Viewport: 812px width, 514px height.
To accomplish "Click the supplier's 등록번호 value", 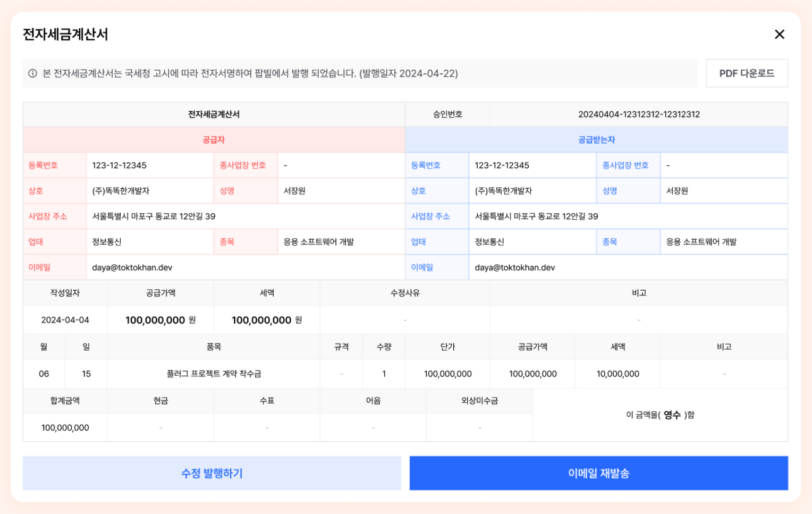I will (120, 165).
